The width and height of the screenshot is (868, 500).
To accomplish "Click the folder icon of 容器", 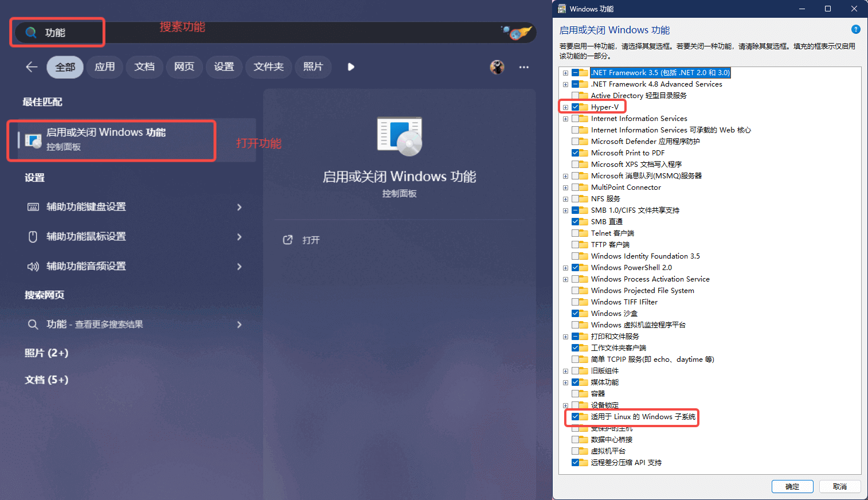I will (584, 394).
